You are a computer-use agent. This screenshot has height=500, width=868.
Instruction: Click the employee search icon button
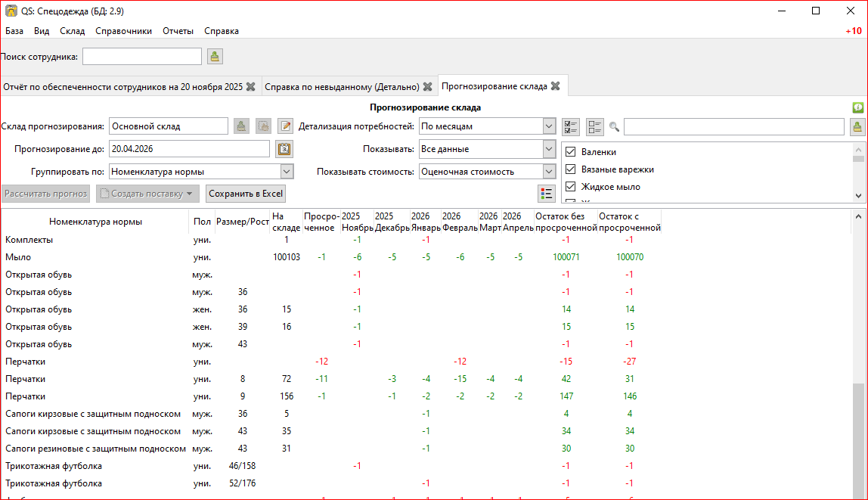[215, 57]
